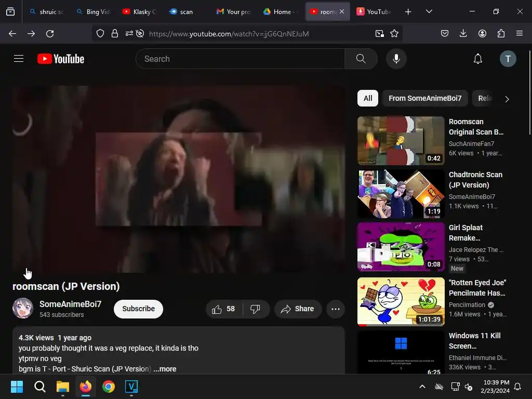The width and height of the screenshot is (532, 399).
Task: Open the YouTube hamburger guide menu
Action: tap(19, 59)
